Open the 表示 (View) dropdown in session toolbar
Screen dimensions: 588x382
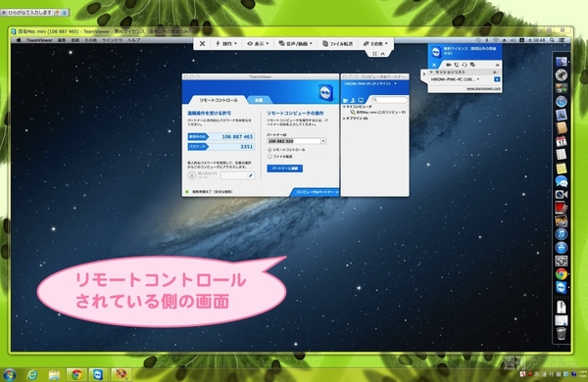tap(258, 43)
